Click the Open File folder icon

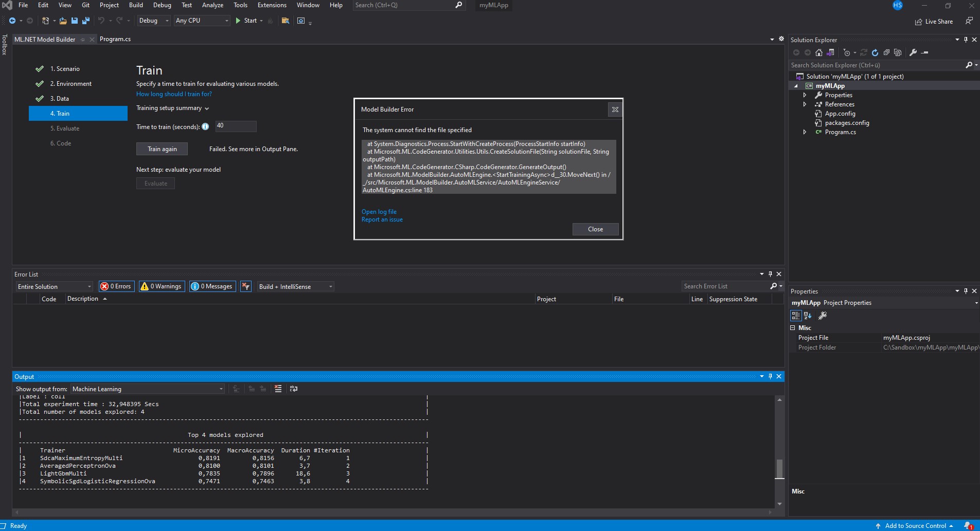tap(63, 21)
